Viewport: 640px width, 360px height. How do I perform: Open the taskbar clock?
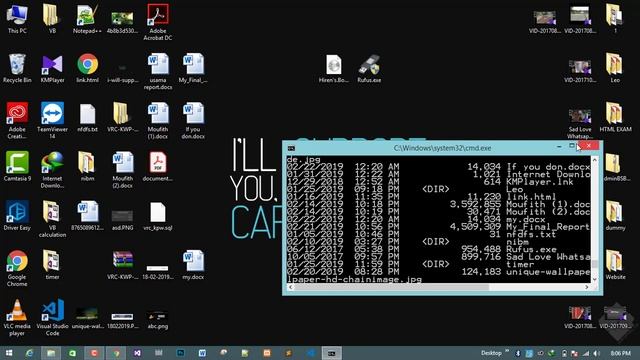[620, 353]
